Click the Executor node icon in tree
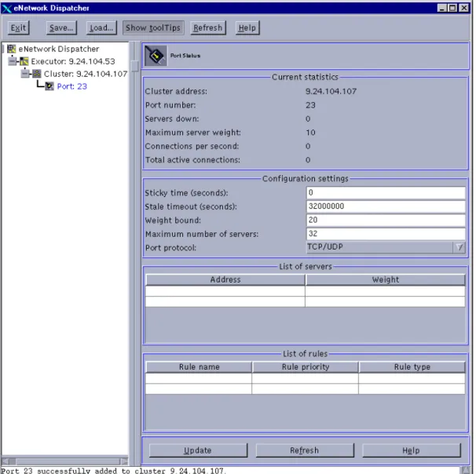This screenshot has width=476, height=474. pyautogui.click(x=24, y=61)
